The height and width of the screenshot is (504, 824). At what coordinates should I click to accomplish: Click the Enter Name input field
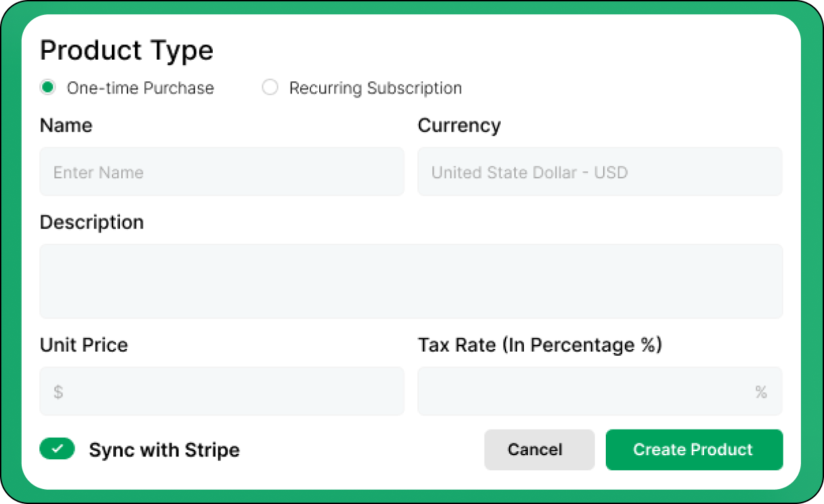point(222,172)
